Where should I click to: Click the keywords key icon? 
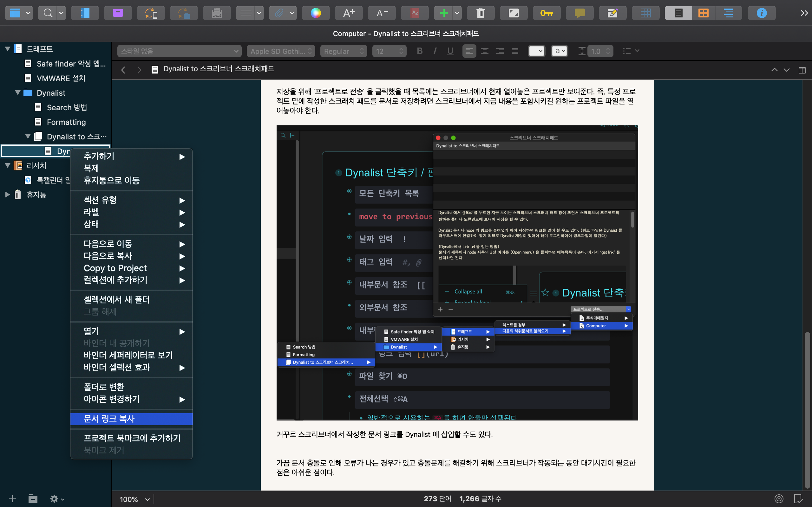pos(546,13)
